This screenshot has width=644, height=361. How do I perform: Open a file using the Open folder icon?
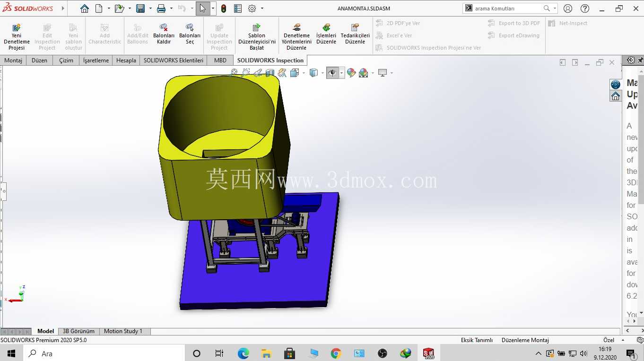coord(119,9)
